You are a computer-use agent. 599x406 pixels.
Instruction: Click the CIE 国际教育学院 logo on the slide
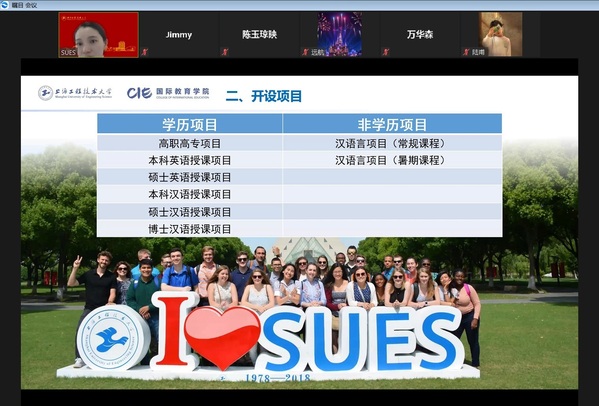[168, 93]
